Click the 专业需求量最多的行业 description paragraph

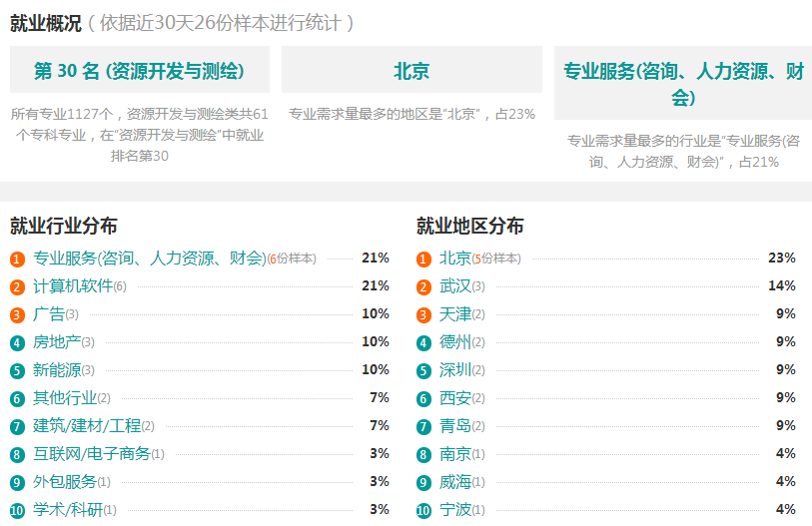(683, 151)
